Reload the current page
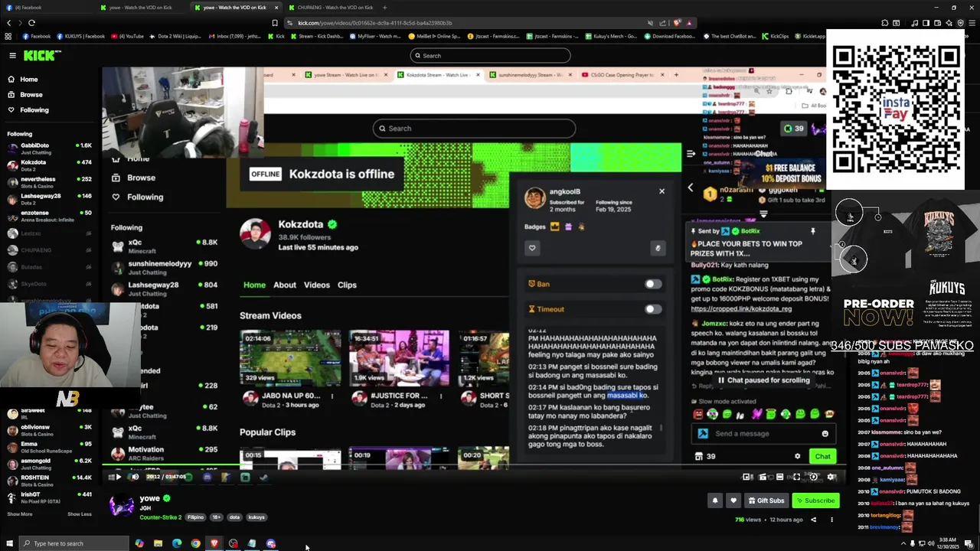980x551 pixels. point(31,23)
